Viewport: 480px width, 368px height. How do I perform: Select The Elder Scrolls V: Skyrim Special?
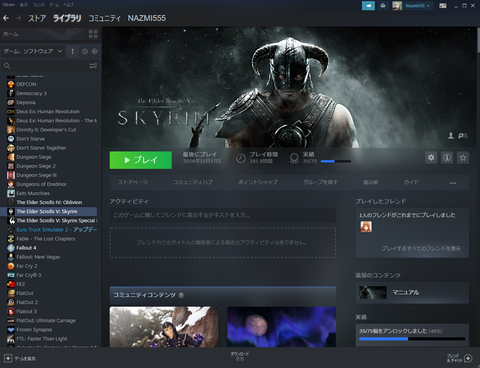coord(52,220)
